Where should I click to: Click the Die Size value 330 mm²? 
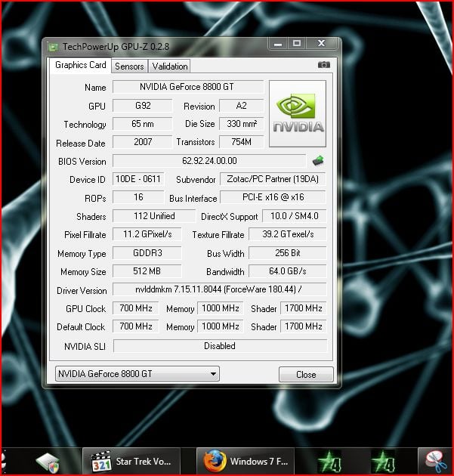click(241, 124)
